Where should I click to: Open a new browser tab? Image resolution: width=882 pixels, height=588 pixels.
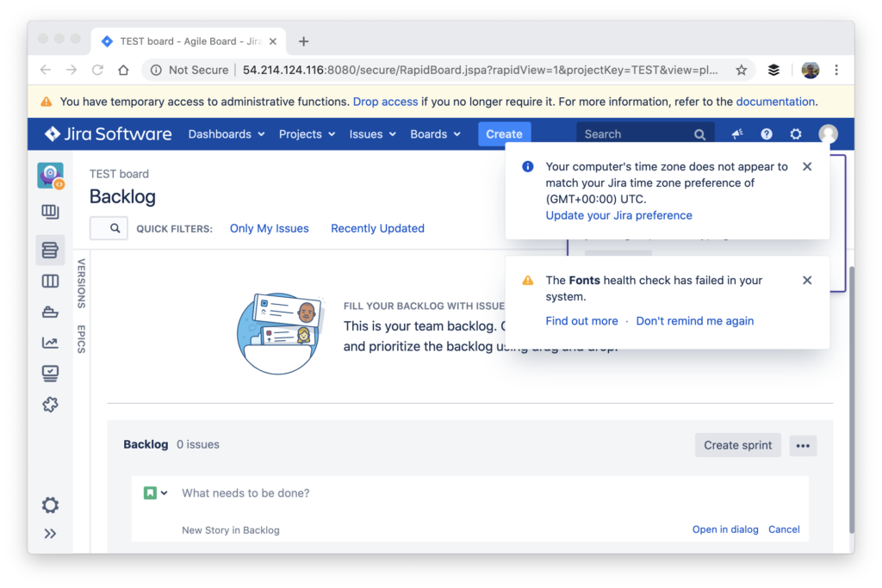(x=304, y=41)
